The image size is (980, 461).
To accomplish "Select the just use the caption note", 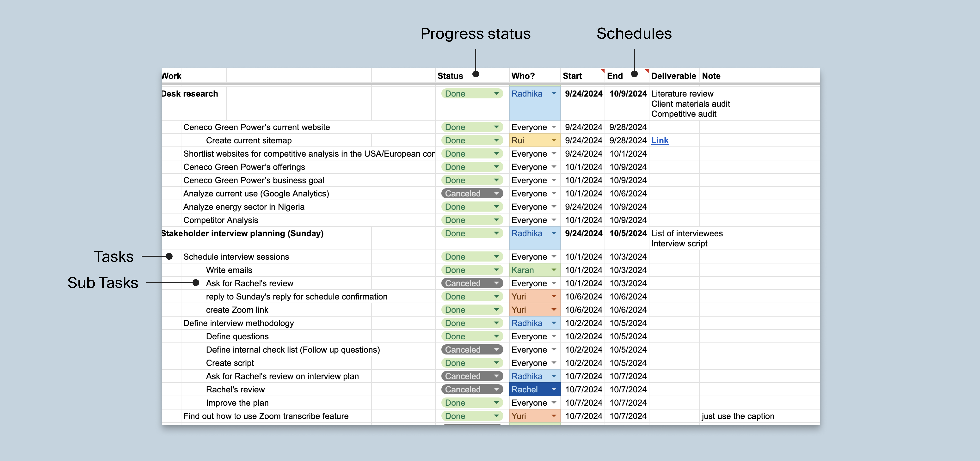I will point(759,416).
